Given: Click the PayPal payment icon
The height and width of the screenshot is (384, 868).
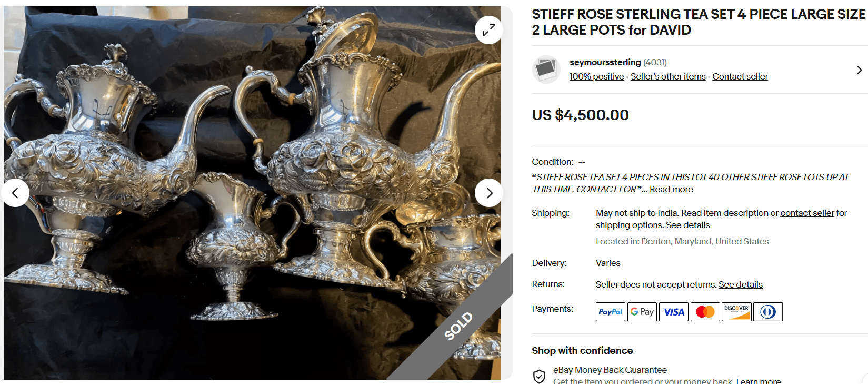Looking at the screenshot, I should click(x=610, y=311).
